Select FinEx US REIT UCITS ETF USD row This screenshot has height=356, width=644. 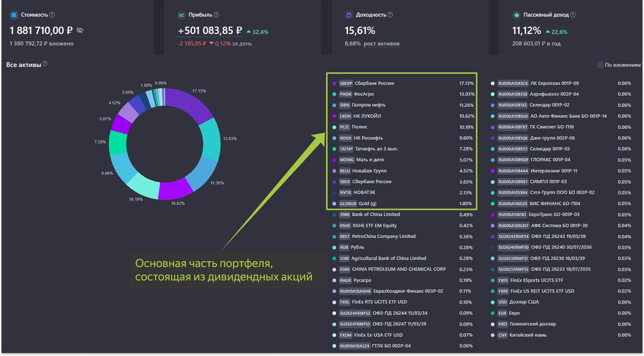click(x=561, y=291)
